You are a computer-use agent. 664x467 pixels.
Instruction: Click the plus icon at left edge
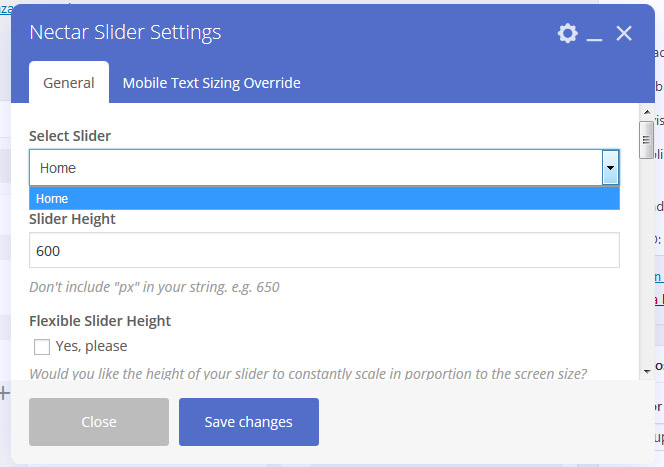click(4, 393)
